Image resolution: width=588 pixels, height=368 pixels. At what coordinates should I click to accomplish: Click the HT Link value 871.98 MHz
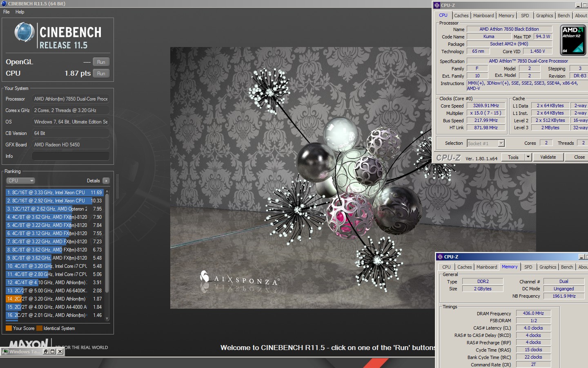486,128
